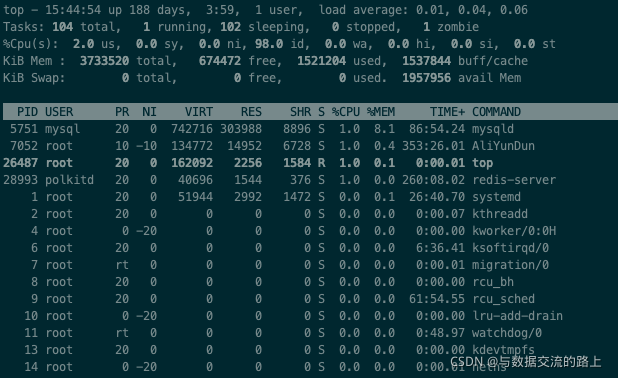Click the 1537844 buff/cache value
The image size is (618, 378).
[426, 61]
